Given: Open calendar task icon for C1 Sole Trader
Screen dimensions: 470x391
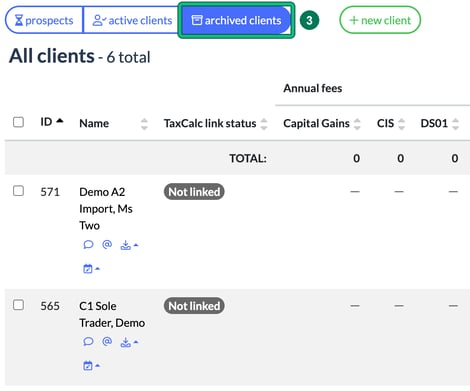Looking at the screenshot, I should click(91, 365).
